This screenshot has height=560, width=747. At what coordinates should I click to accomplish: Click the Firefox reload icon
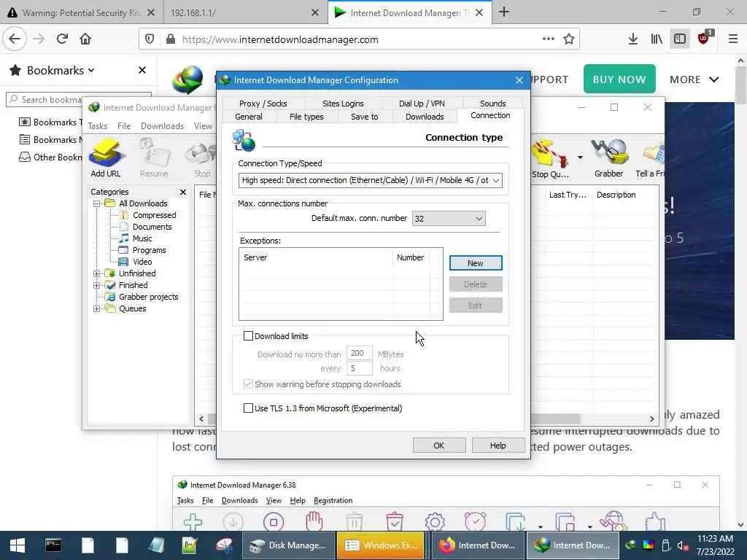[62, 39]
